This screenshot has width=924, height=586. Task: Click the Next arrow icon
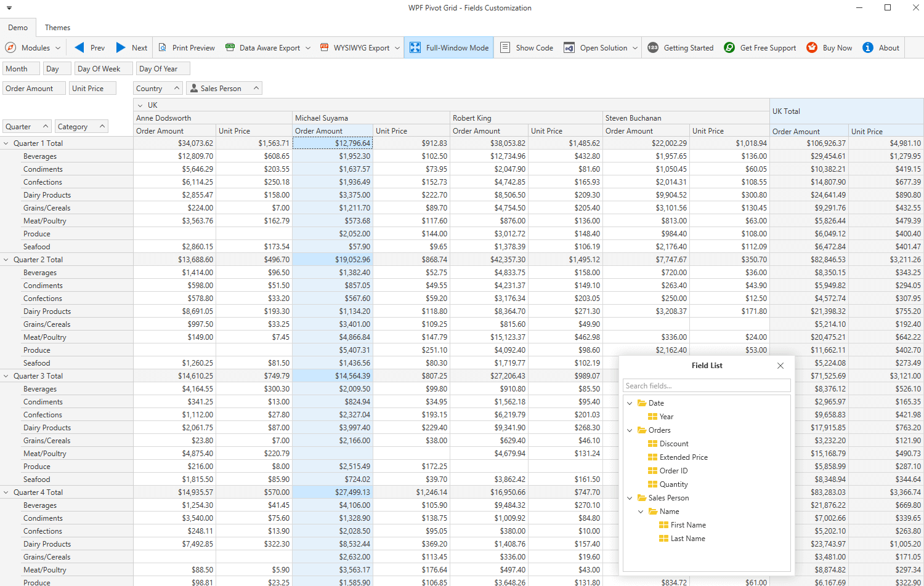pos(121,48)
